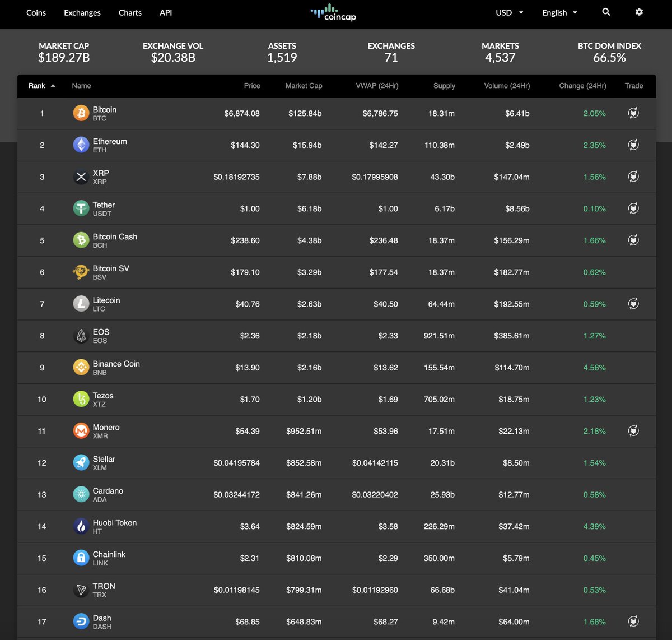Open the Ethereum name link
The height and width of the screenshot is (640, 672).
(110, 141)
